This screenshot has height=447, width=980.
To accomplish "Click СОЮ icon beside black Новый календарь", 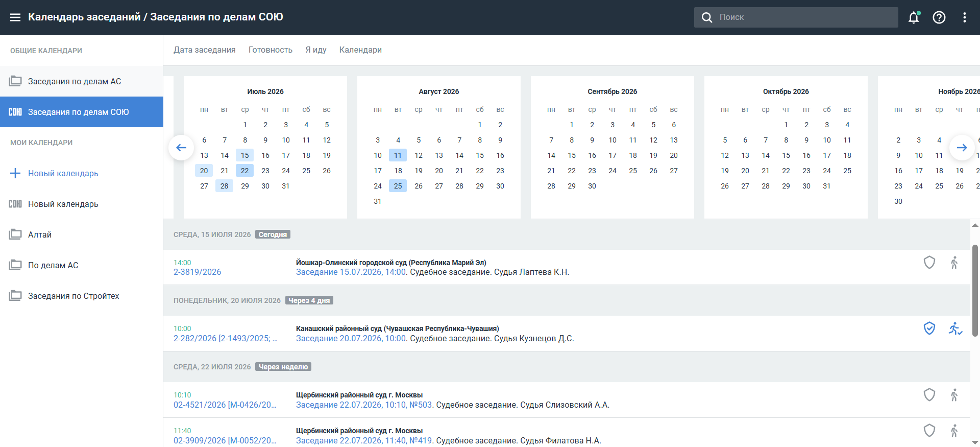I will (15, 204).
